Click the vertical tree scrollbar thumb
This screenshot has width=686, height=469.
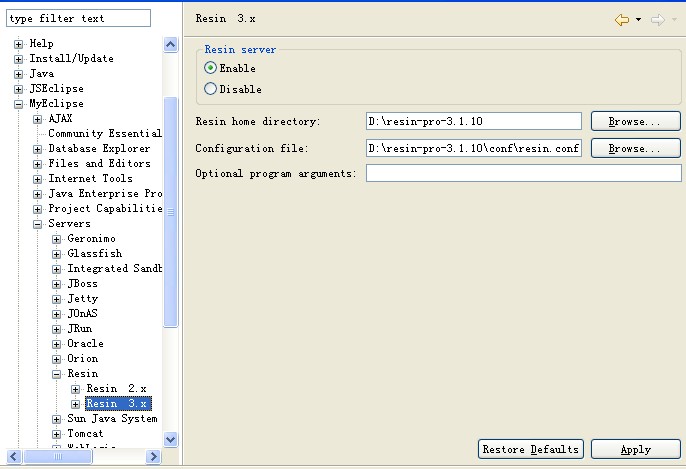pos(171,212)
